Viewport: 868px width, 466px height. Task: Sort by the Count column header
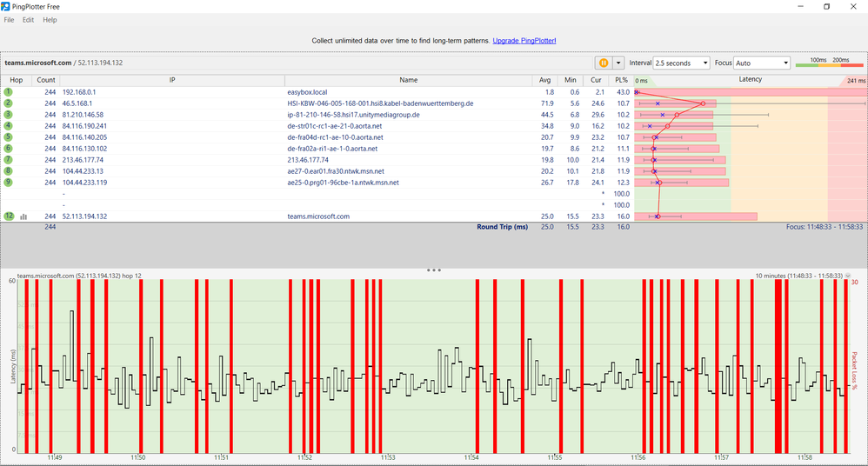[x=46, y=80]
